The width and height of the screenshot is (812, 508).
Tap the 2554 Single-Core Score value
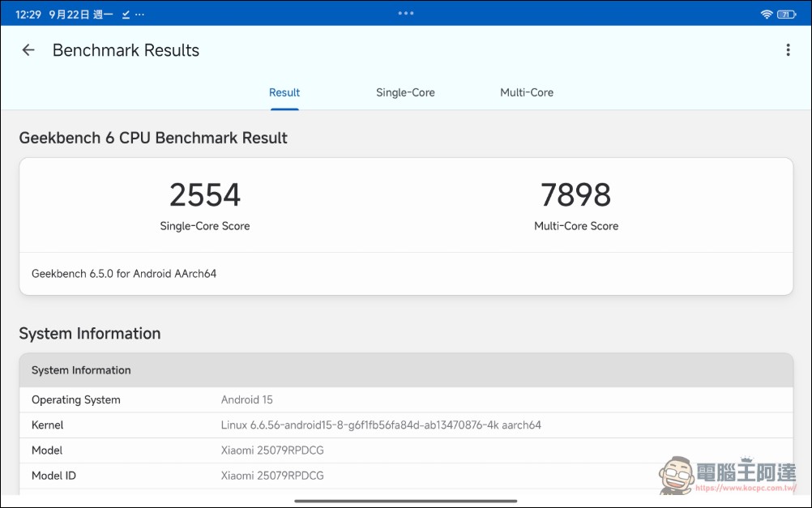click(x=204, y=194)
